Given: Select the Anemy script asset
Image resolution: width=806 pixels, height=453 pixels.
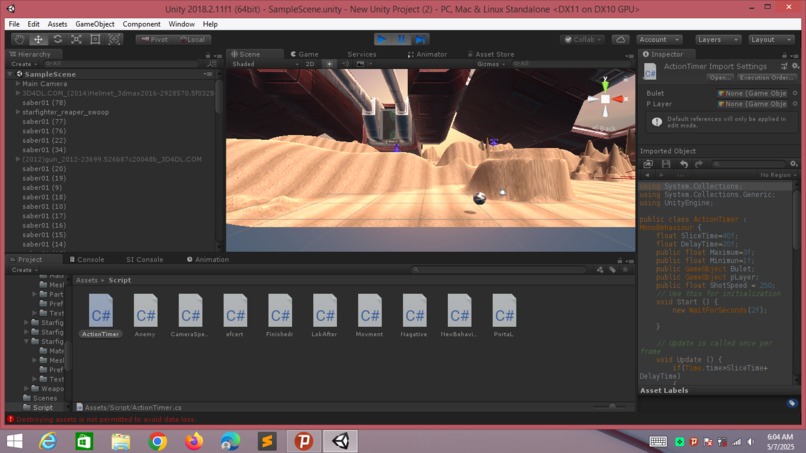Looking at the screenshot, I should click(145, 315).
